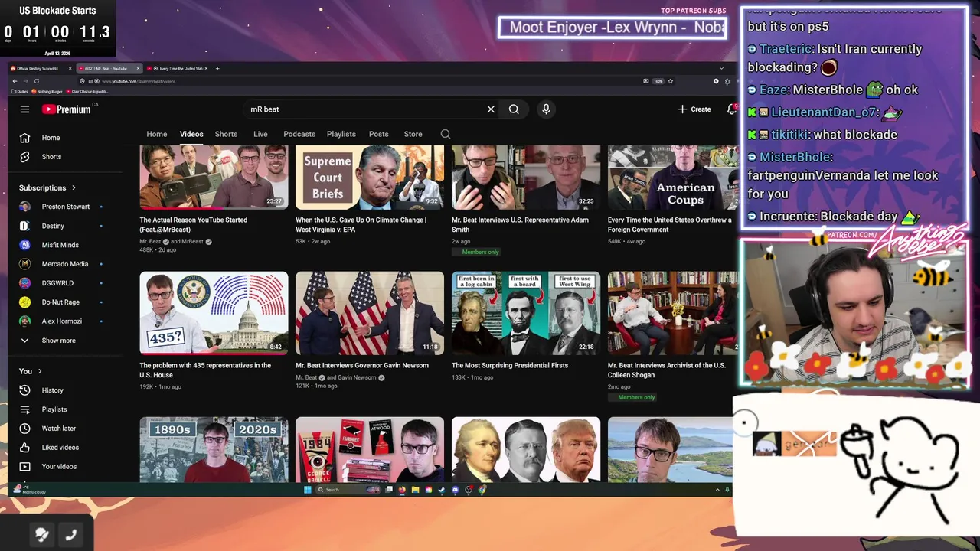The width and height of the screenshot is (980, 551).
Task: Play the Supreme Court Briefs thumbnail
Action: pos(370,178)
